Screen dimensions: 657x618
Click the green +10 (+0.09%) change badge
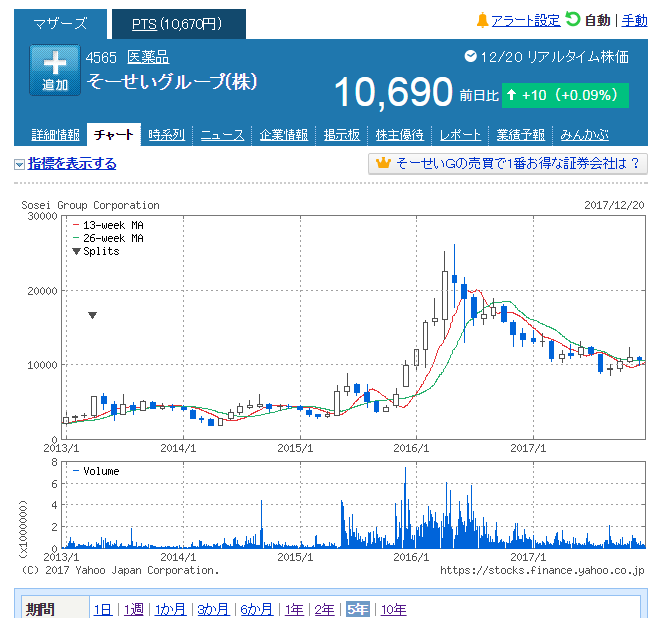[x=565, y=95]
